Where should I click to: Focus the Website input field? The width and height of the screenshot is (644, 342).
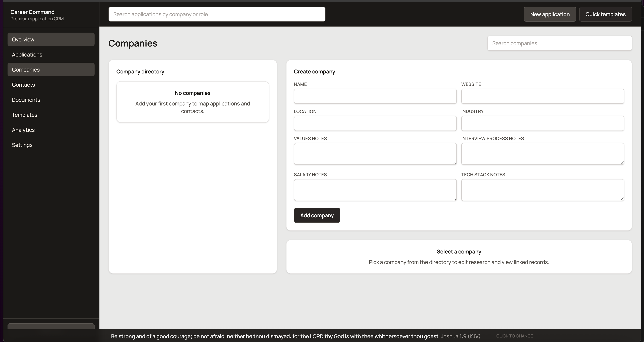point(542,96)
